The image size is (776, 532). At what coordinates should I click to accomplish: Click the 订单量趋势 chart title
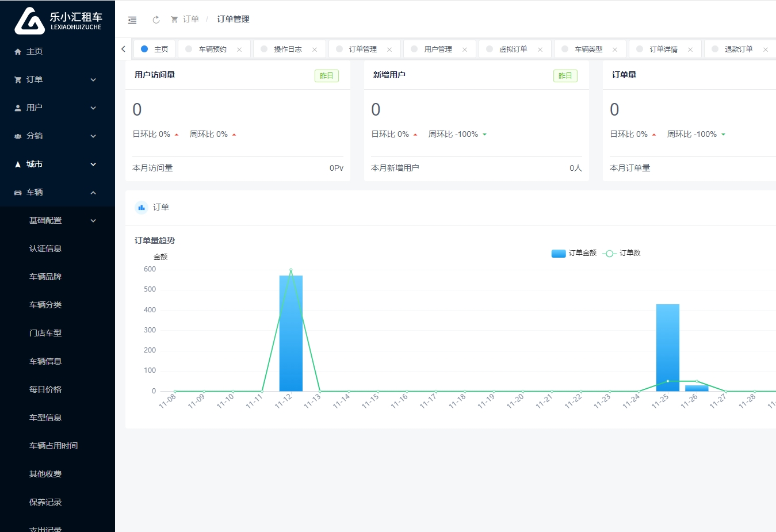(x=155, y=240)
